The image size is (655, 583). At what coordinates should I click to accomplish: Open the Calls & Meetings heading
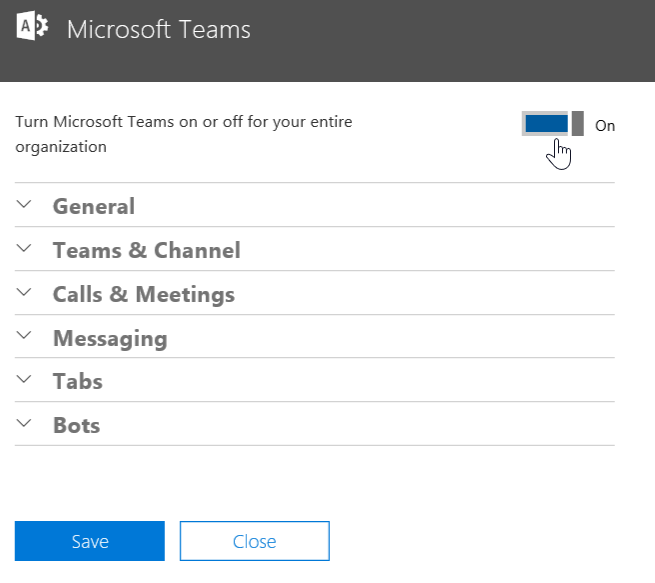pyautogui.click(x=144, y=295)
